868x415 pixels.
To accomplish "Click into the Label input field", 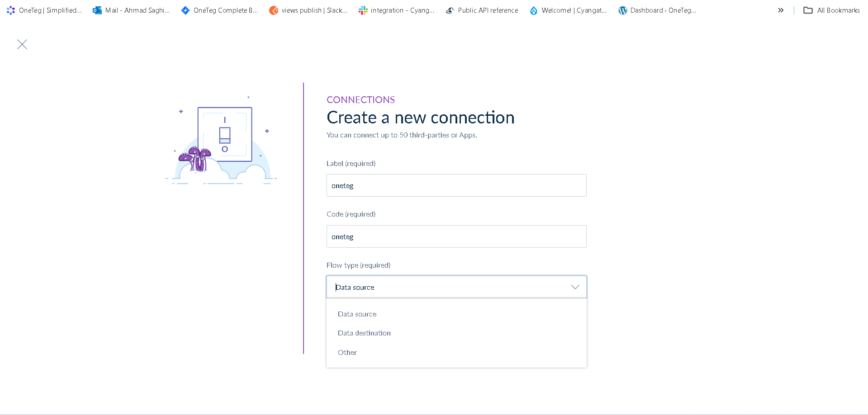I will 456,185.
